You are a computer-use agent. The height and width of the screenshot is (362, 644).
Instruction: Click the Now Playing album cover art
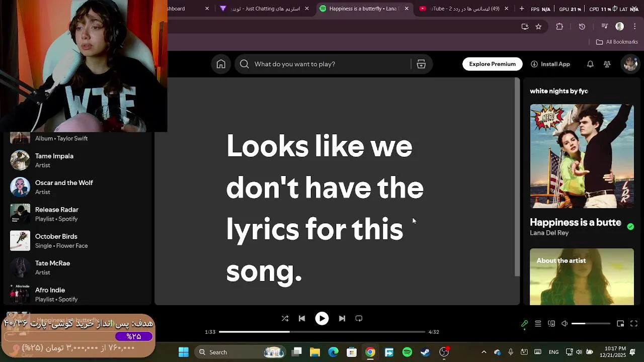[x=582, y=156]
